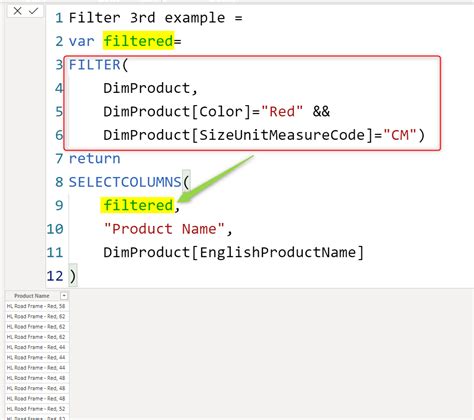Click line number 12 in the gutter
The image size is (474, 420).
coord(55,276)
